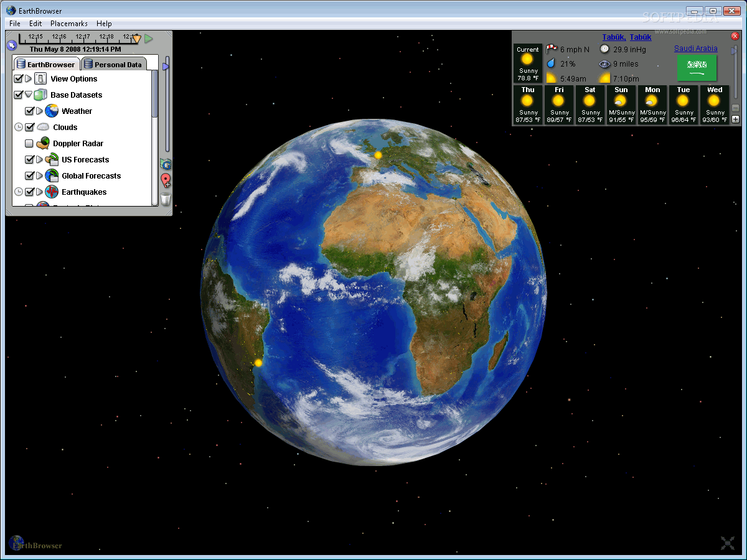747x560 pixels.
Task: Click the minus button in weather panel
Action: [735, 108]
